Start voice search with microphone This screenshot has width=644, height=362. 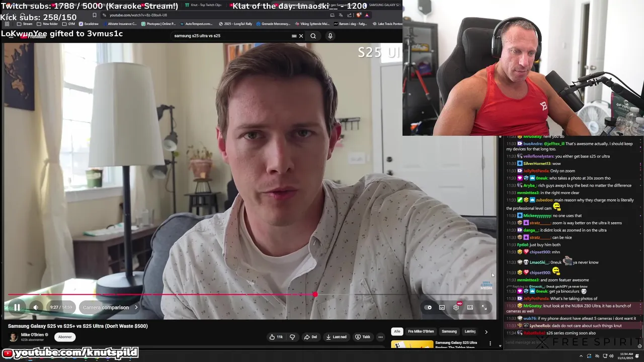tap(330, 36)
